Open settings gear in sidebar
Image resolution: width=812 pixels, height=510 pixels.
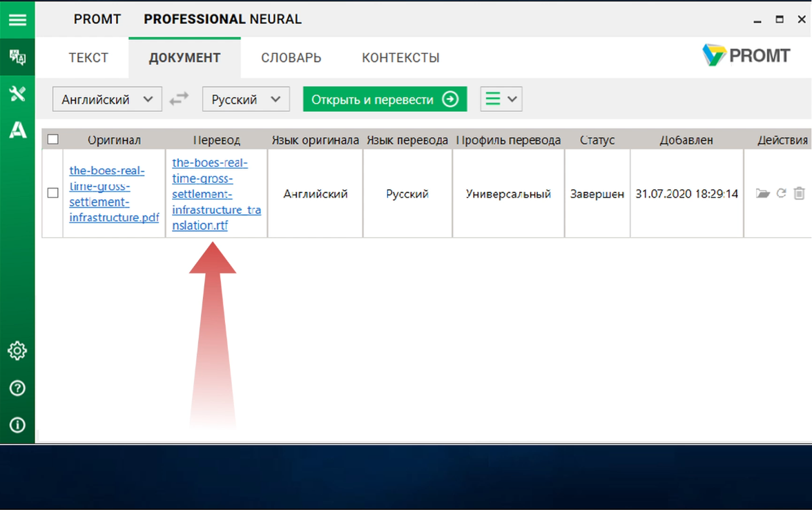pyautogui.click(x=17, y=351)
